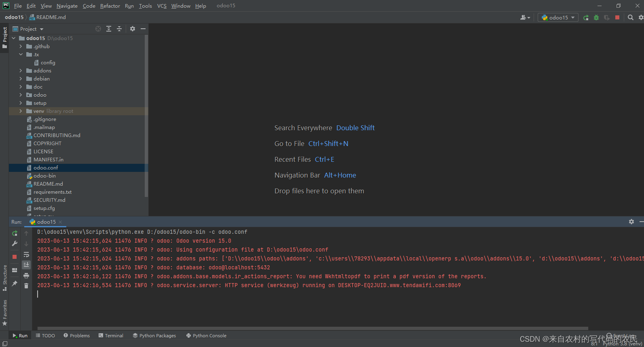This screenshot has width=644, height=347.
Task: Expand the setup folder
Action: 21,103
